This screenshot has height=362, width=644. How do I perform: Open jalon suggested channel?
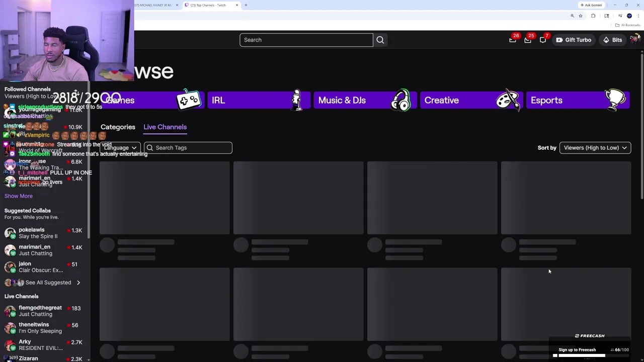click(x=44, y=267)
